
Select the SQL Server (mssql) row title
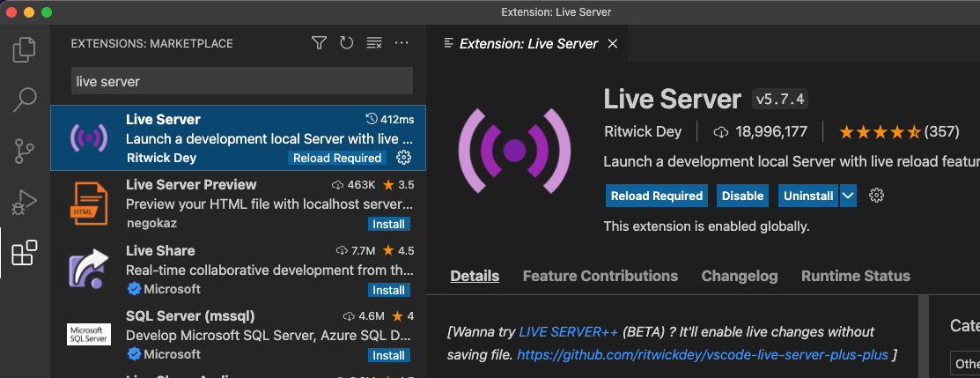190,316
